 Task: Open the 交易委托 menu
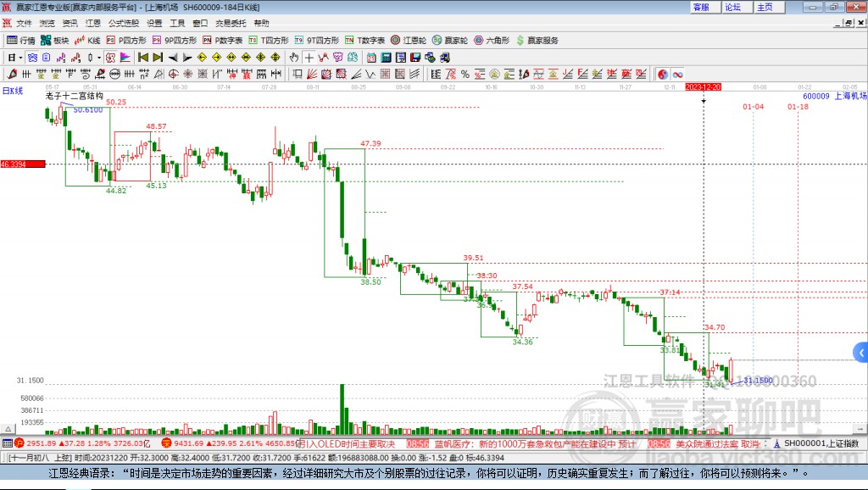[231, 23]
